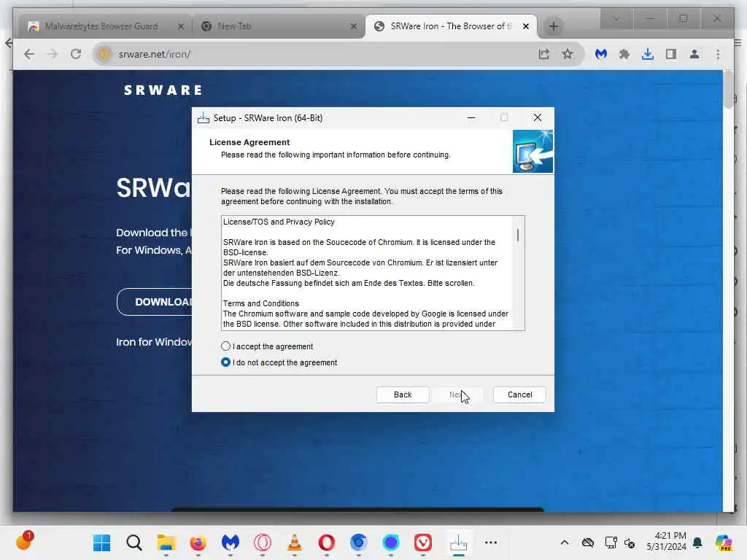Toggle the browser side panel

(671, 54)
